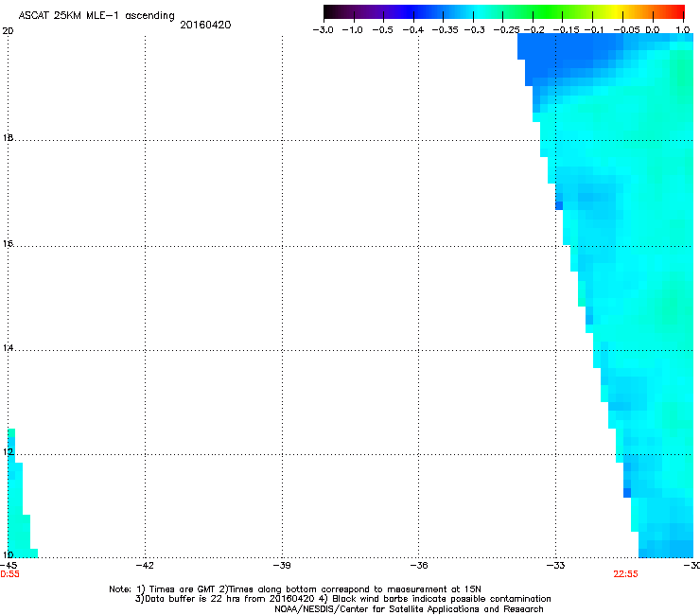
Task: Click the -1.0 color scale label
Action: tap(353, 30)
